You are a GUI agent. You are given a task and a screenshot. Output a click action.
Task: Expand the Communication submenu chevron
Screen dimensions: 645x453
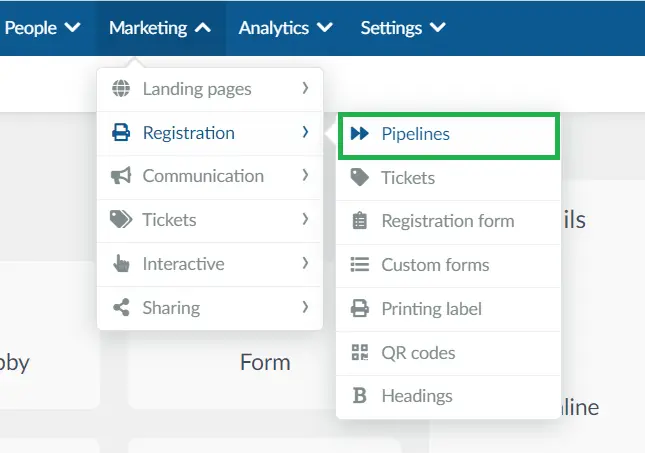(305, 175)
